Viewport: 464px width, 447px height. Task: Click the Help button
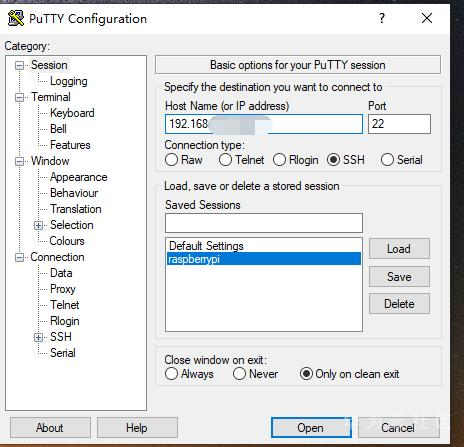click(x=137, y=428)
